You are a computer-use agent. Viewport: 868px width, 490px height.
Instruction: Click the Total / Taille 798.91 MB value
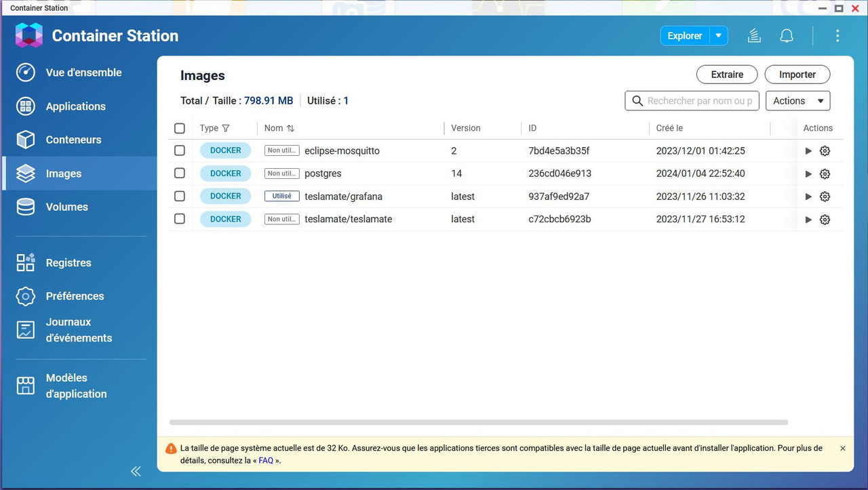(x=269, y=100)
